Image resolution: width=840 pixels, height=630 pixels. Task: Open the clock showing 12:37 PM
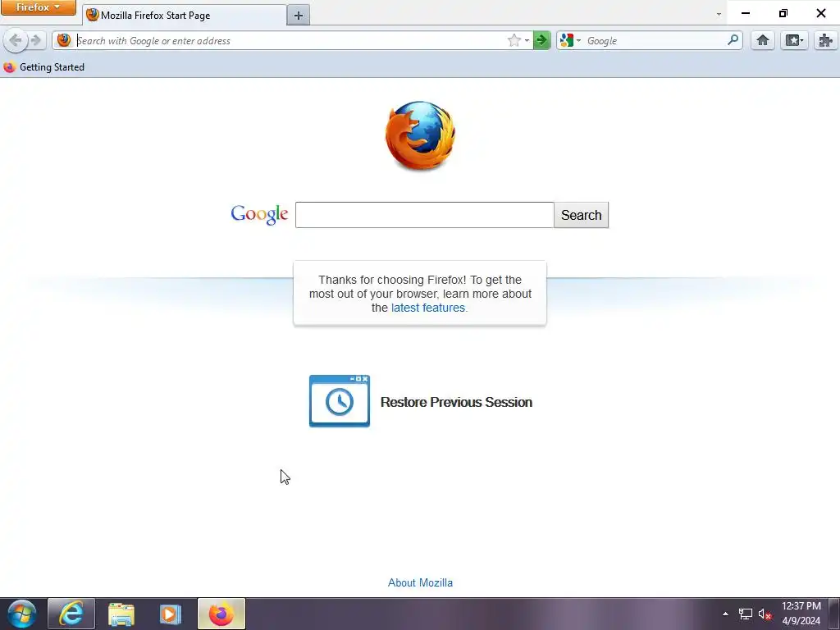(801, 614)
